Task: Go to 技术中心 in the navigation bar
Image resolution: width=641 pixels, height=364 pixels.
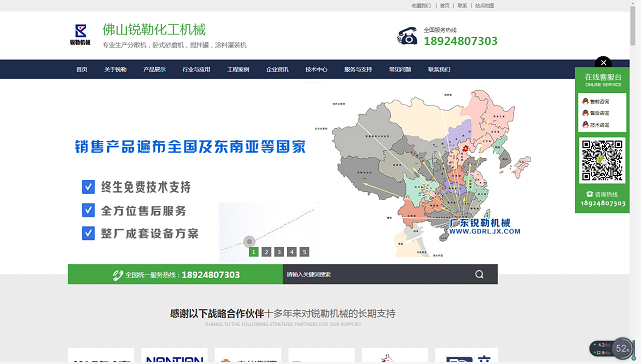Action: coord(316,70)
